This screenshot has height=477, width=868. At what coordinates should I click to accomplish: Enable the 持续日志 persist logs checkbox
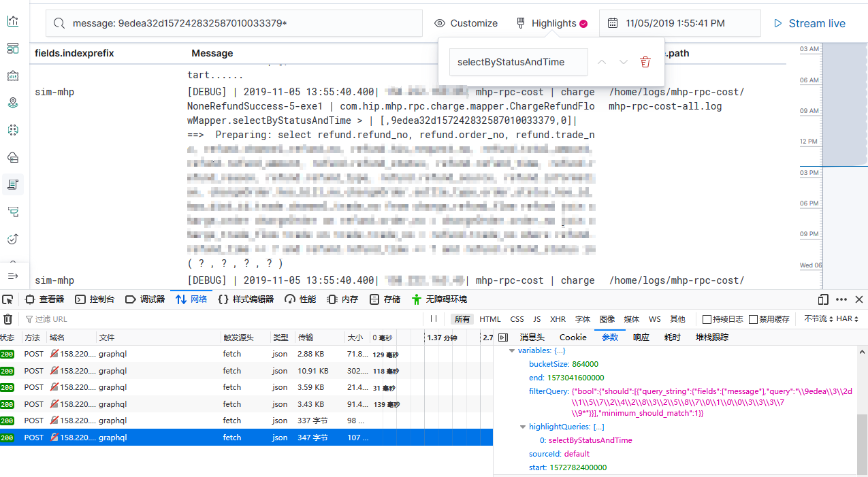coord(707,319)
